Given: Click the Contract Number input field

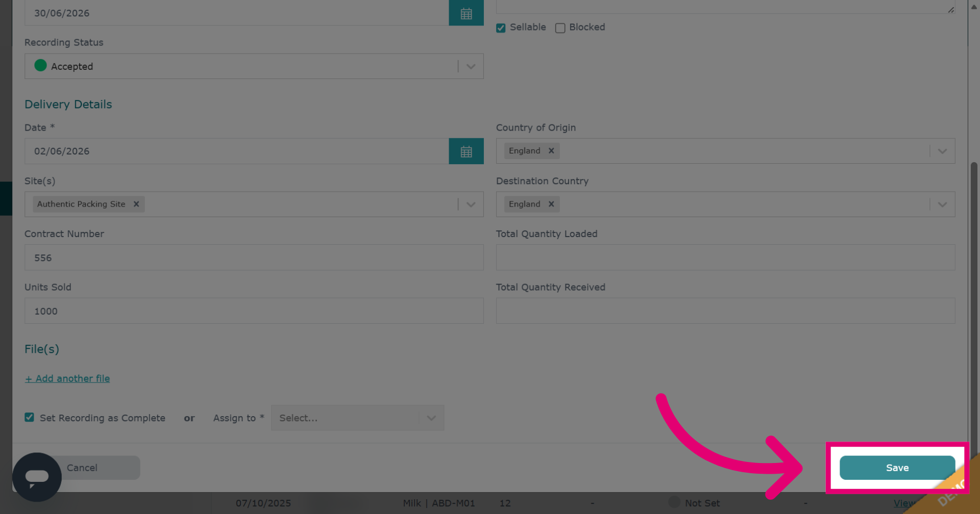Looking at the screenshot, I should (254, 258).
